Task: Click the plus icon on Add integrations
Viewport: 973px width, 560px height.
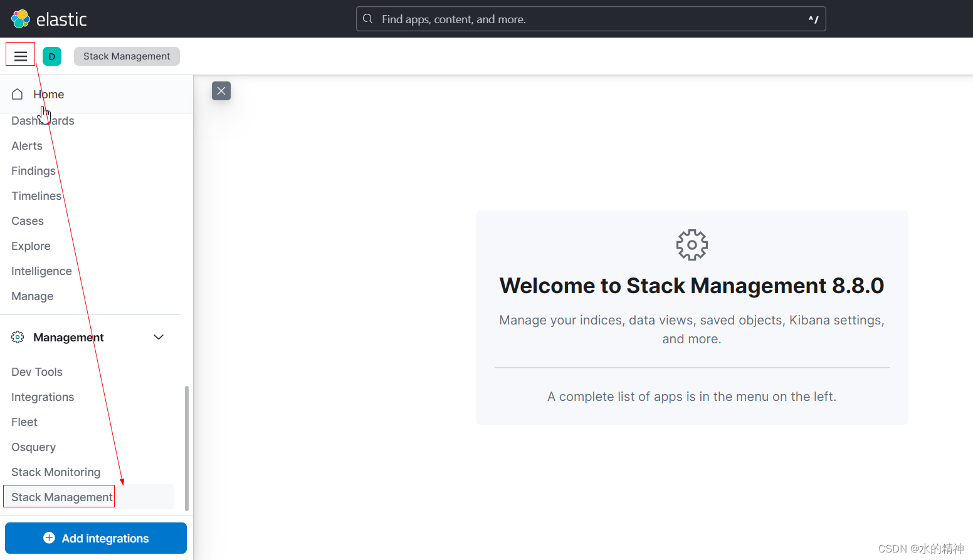Action: pyautogui.click(x=49, y=537)
